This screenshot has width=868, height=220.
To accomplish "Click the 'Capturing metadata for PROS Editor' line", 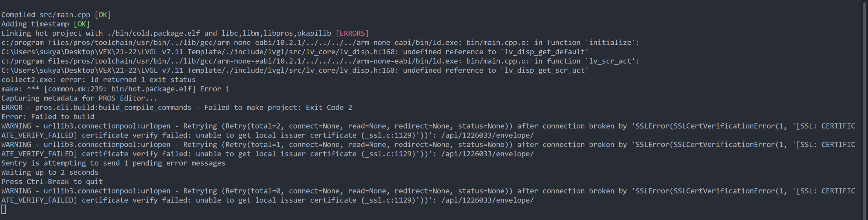I will tap(79, 98).
